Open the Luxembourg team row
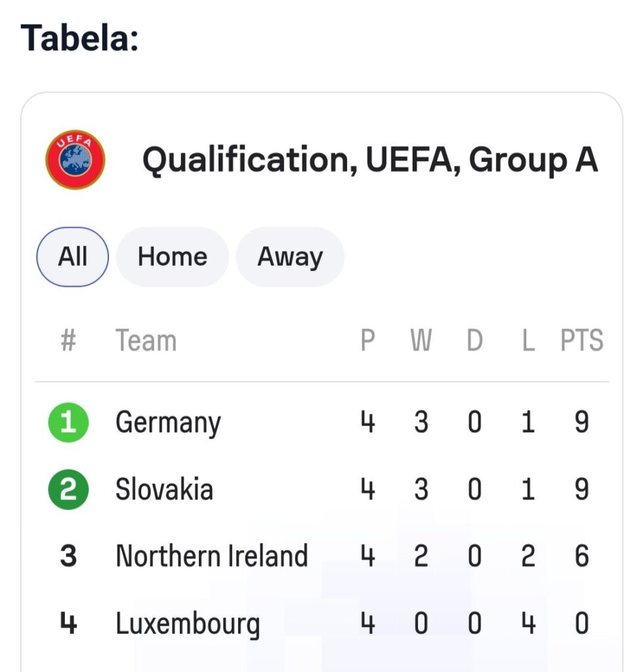Screen dimensions: 643x672 (188, 623)
